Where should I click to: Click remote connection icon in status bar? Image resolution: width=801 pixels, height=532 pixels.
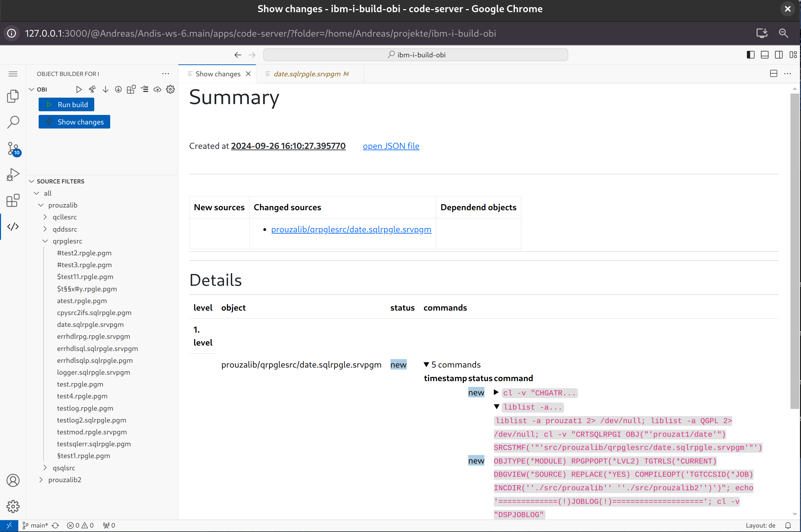click(9, 525)
